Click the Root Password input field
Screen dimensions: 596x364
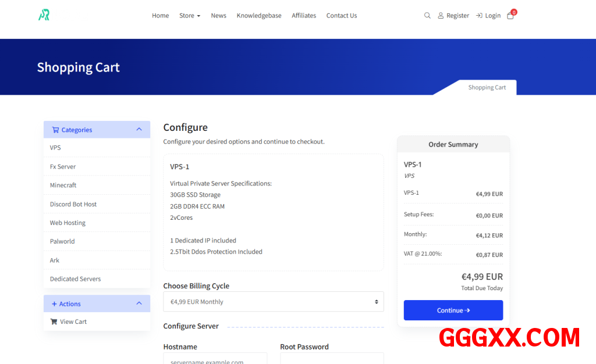click(x=332, y=359)
